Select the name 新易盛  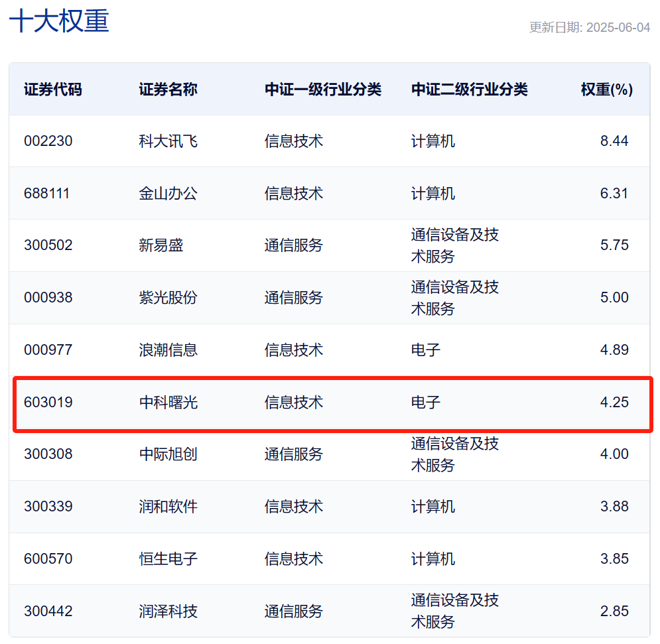pos(161,245)
